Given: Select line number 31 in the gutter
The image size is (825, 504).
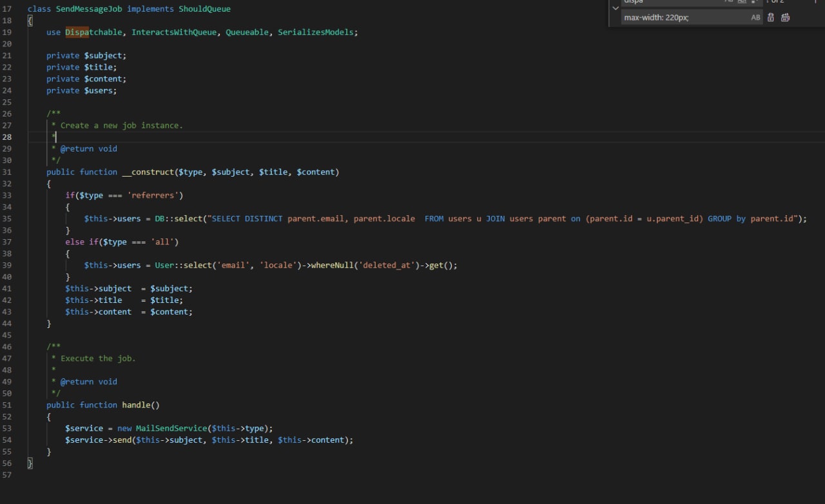Looking at the screenshot, I should click(7, 172).
